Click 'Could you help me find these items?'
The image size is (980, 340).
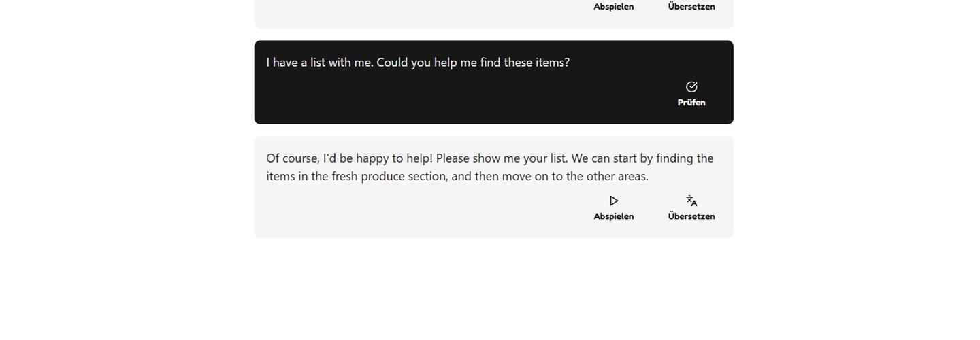pos(473,63)
